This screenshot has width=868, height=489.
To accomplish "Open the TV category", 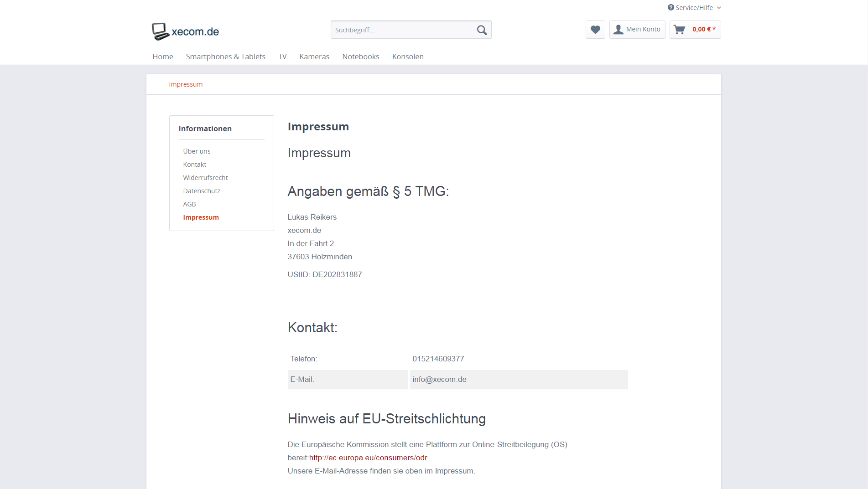I will [282, 57].
